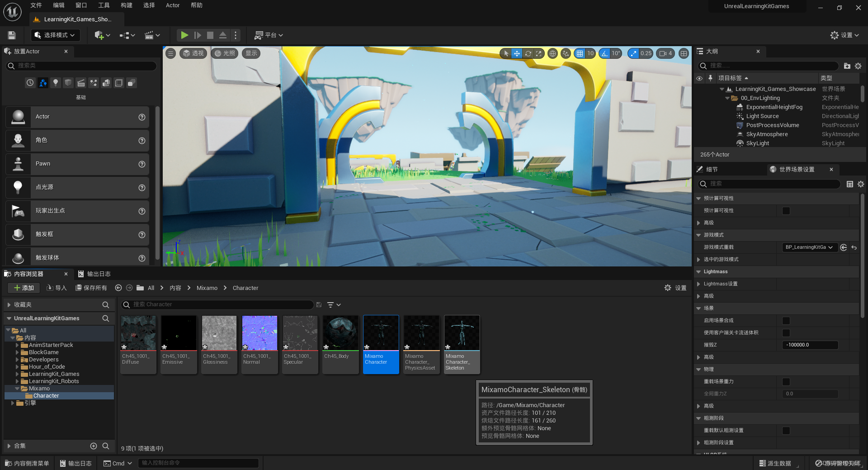Image resolution: width=868 pixels, height=470 pixels.
Task: Open the BP_LearningKitGa game mode dropdown
Action: click(810, 247)
